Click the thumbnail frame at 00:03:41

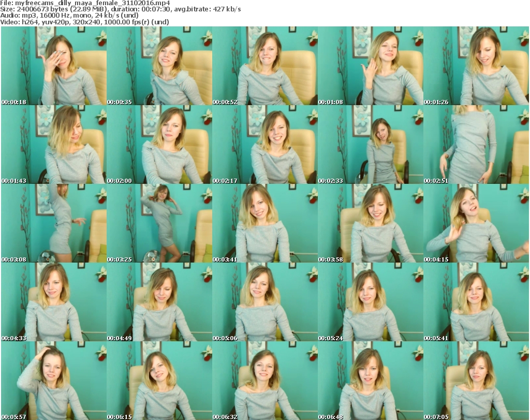(265, 223)
